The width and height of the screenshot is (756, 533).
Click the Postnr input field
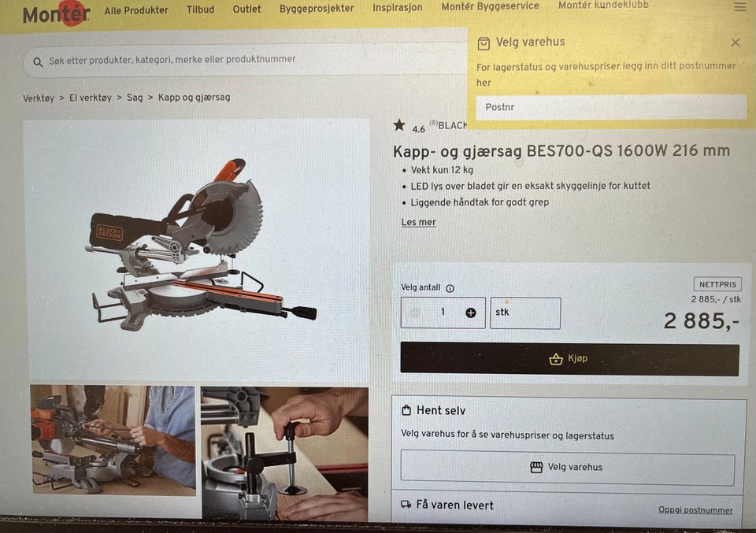611,107
